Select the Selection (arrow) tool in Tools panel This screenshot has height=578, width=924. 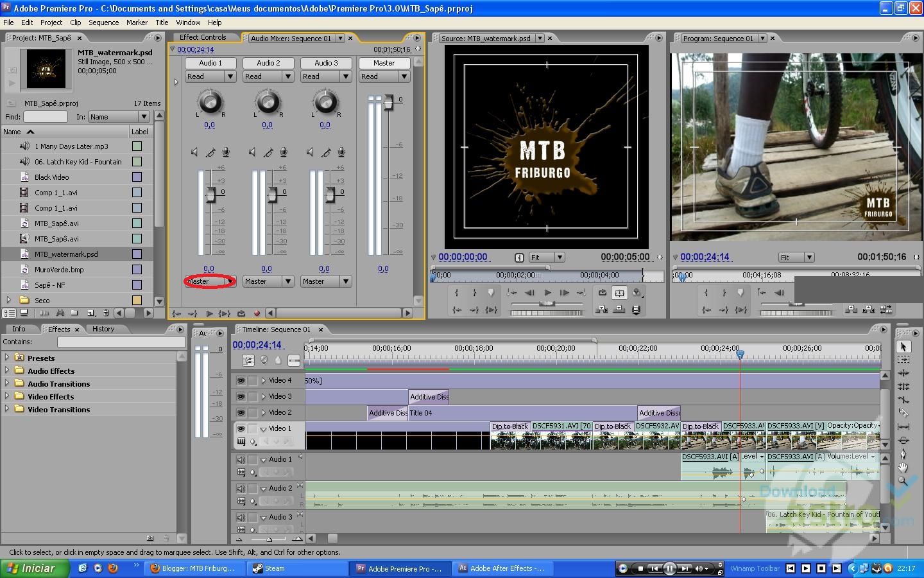(x=903, y=346)
